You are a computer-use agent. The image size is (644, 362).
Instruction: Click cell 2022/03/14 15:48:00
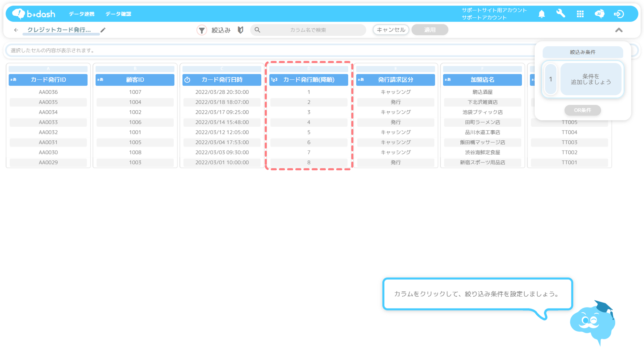[x=222, y=122]
